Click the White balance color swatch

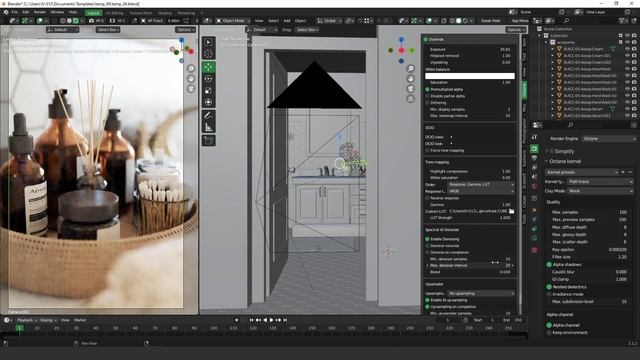[x=470, y=76]
